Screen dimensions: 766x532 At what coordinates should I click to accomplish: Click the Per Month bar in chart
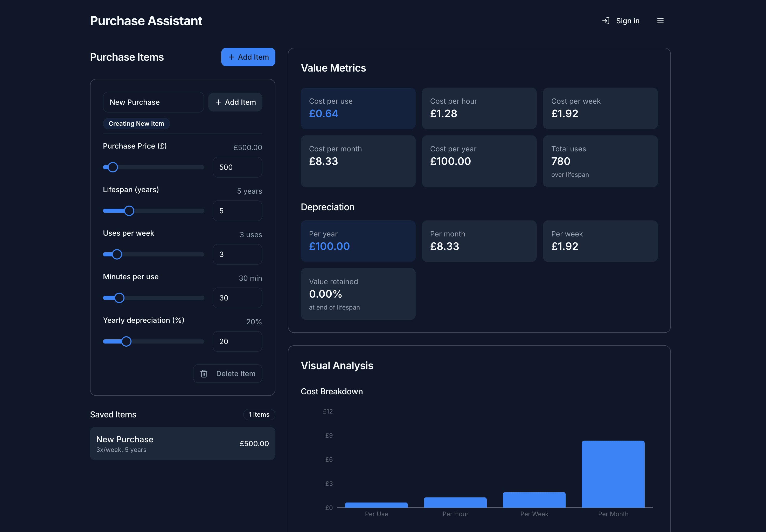click(613, 474)
